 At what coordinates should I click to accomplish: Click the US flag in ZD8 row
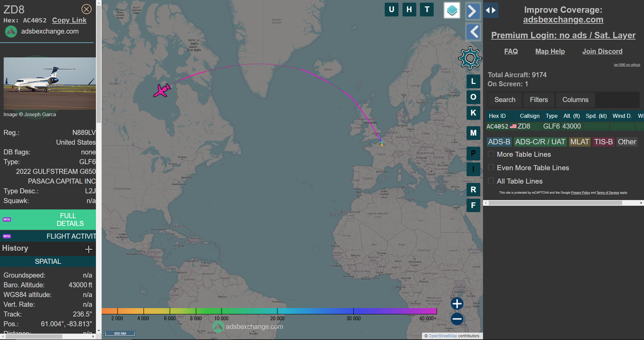[x=513, y=126]
